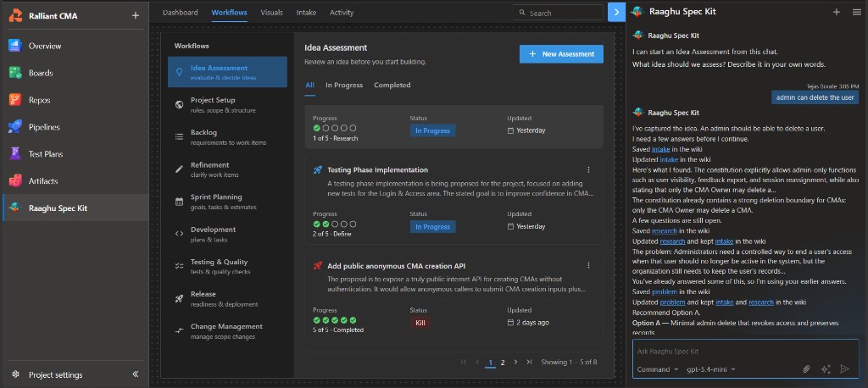Screen dimensions: 868x388
Task: Open the Release workflow
Action: (227, 298)
